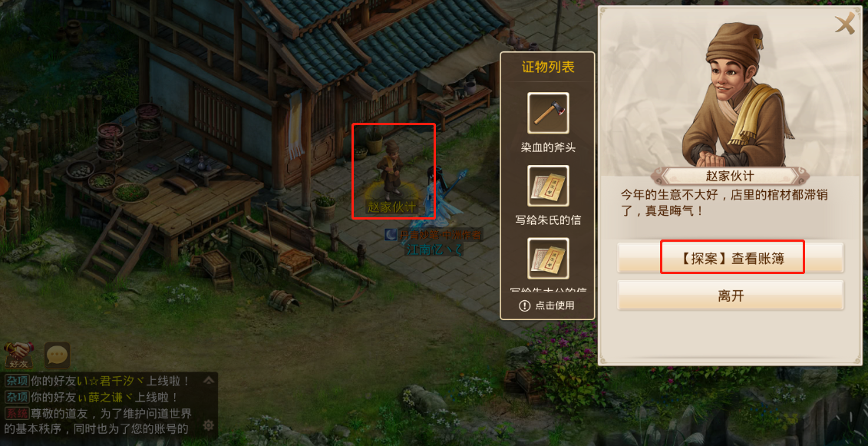The height and width of the screenshot is (446, 868).
Task: Open the chat speech bubble icon
Action: click(x=57, y=355)
